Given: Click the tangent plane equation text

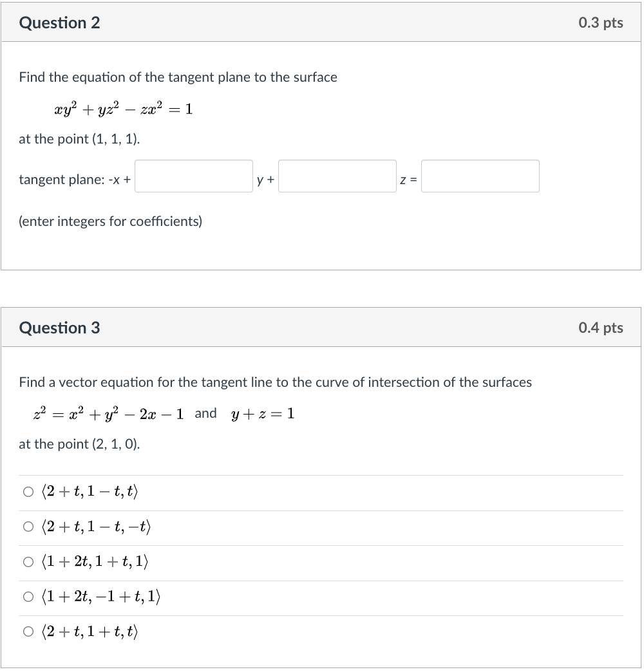Looking at the screenshot, I should point(74,179).
